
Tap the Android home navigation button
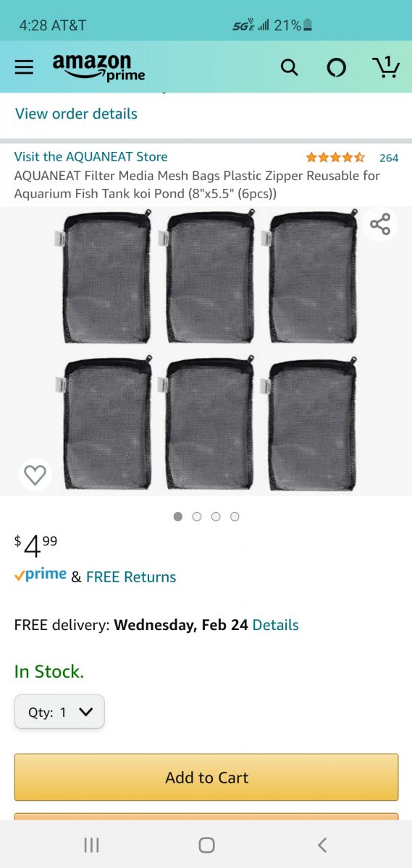tap(206, 844)
